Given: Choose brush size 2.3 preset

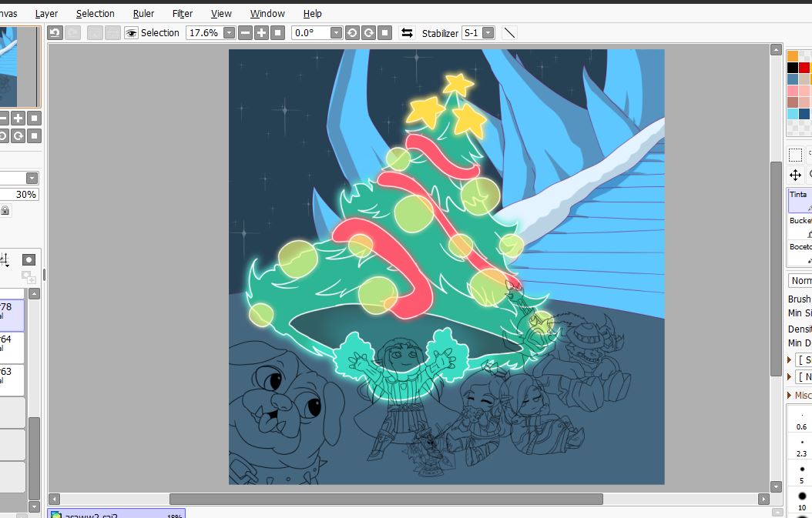Looking at the screenshot, I should coord(801,447).
